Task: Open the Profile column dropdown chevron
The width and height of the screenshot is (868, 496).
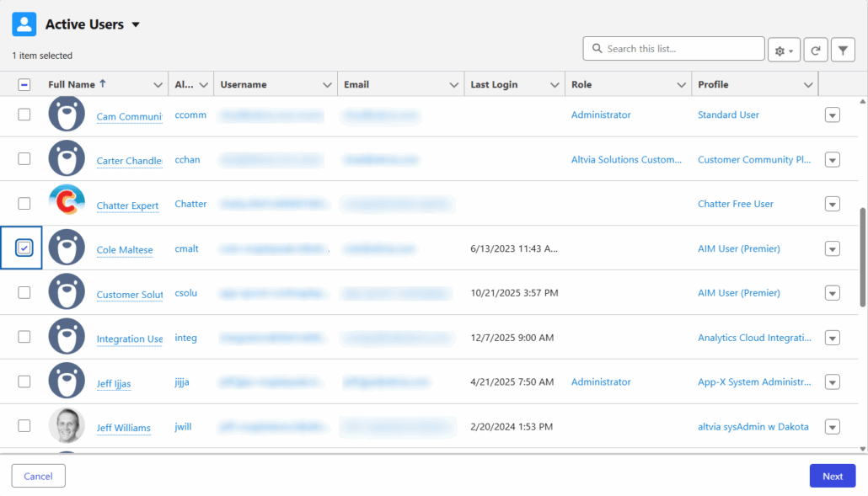Action: click(808, 85)
